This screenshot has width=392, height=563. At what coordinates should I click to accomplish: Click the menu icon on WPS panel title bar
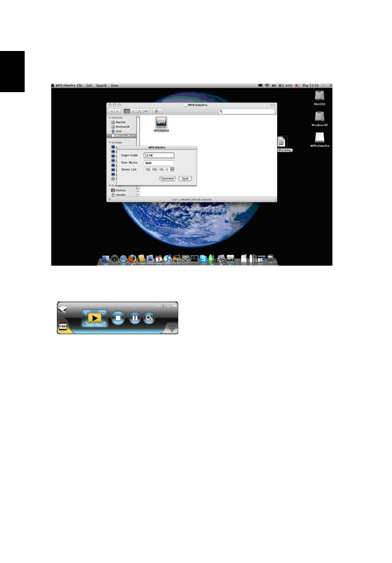click(159, 306)
